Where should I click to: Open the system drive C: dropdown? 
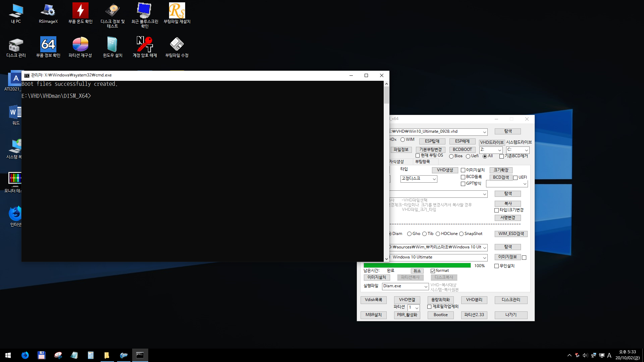[x=526, y=150]
